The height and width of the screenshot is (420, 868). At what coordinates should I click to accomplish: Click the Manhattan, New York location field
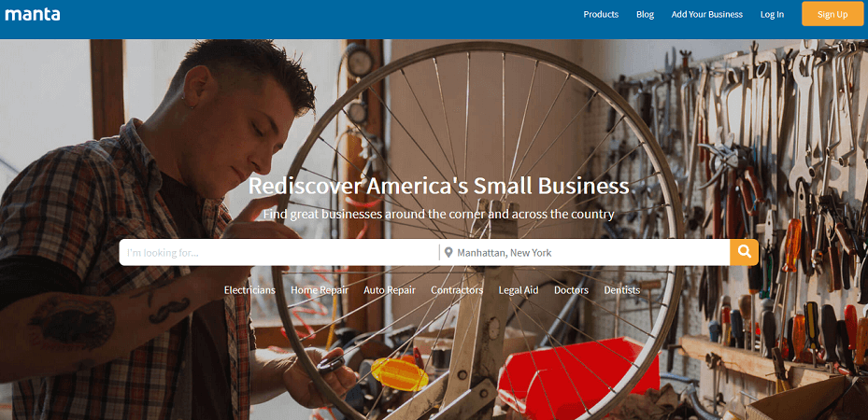585,253
